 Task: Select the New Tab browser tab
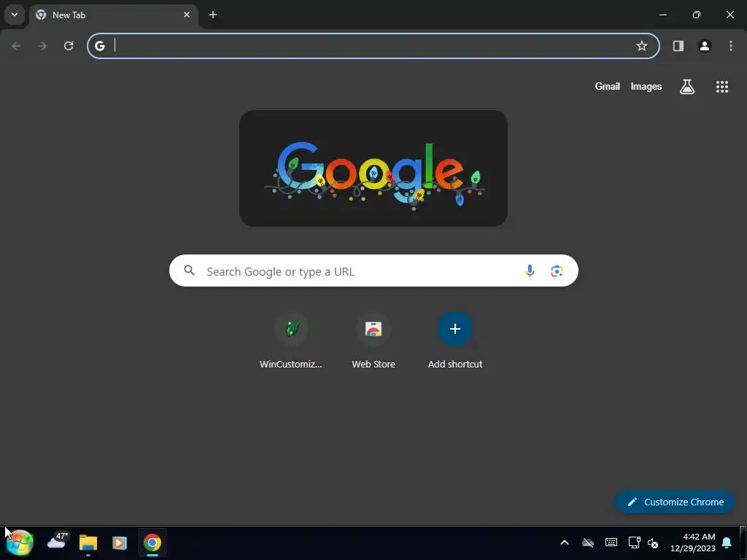114,15
